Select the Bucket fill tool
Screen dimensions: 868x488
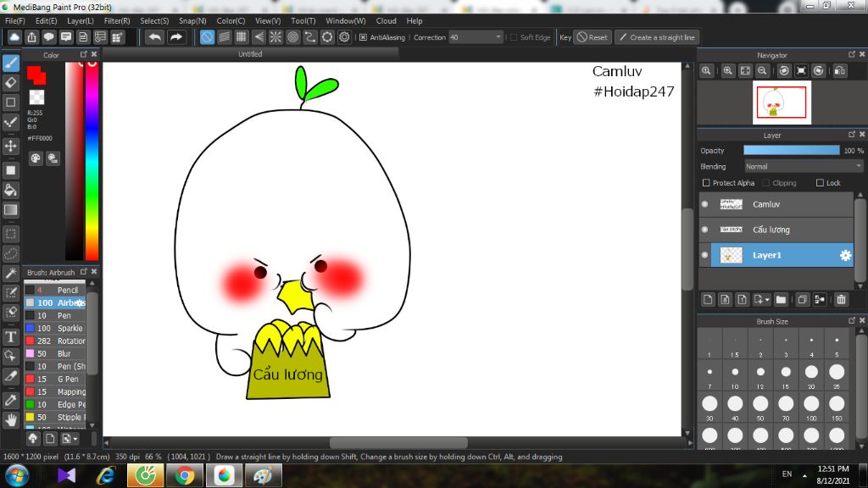(x=11, y=191)
